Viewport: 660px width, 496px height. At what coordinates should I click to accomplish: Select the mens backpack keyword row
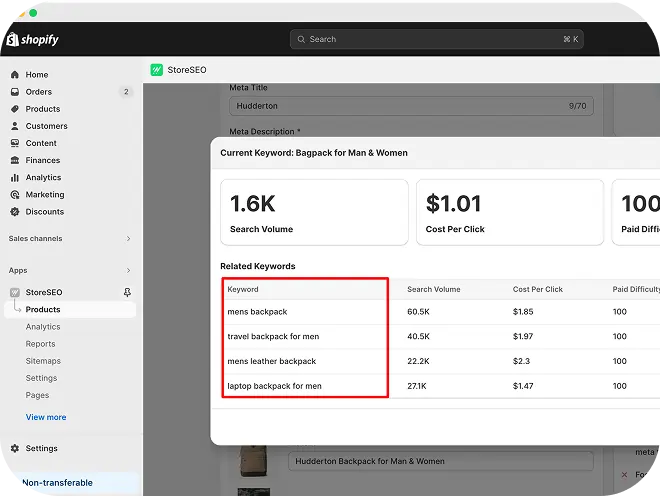[257, 312]
